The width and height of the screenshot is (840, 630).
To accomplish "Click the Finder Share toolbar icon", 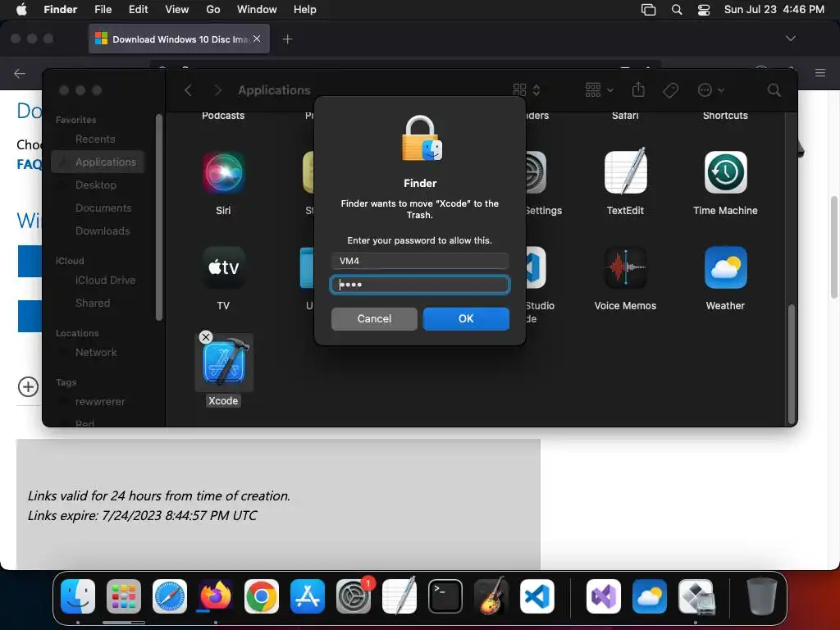I will pos(638,89).
